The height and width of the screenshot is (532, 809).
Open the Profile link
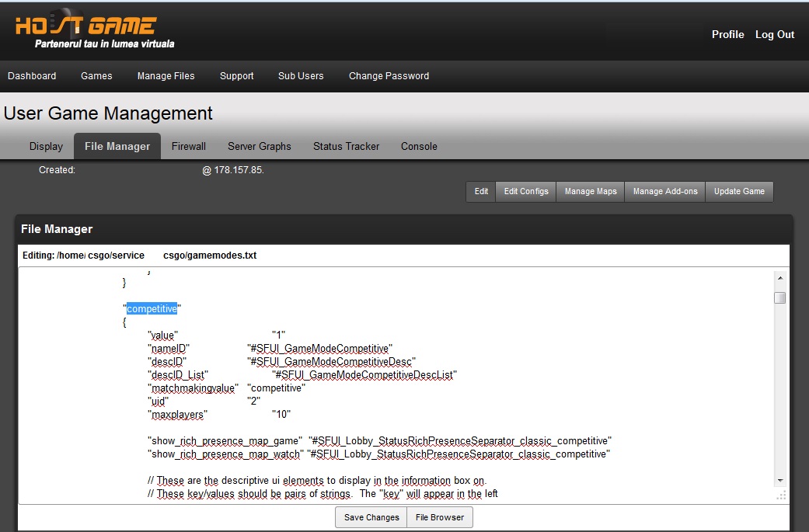[x=727, y=34]
